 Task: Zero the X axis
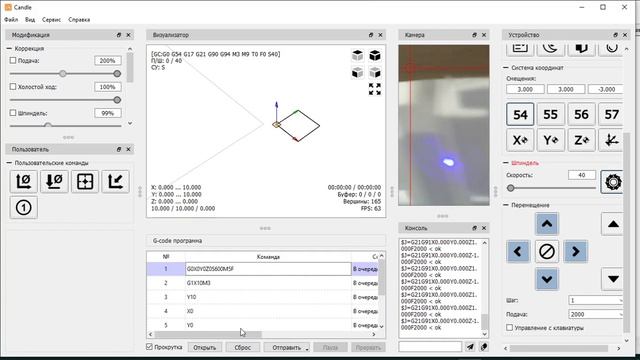pos(520,140)
